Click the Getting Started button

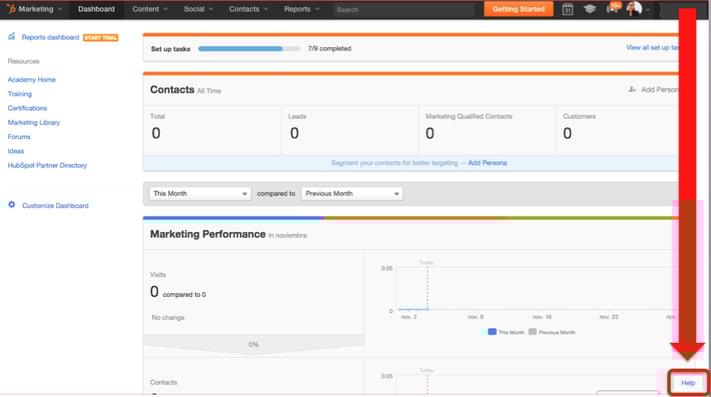(x=518, y=9)
